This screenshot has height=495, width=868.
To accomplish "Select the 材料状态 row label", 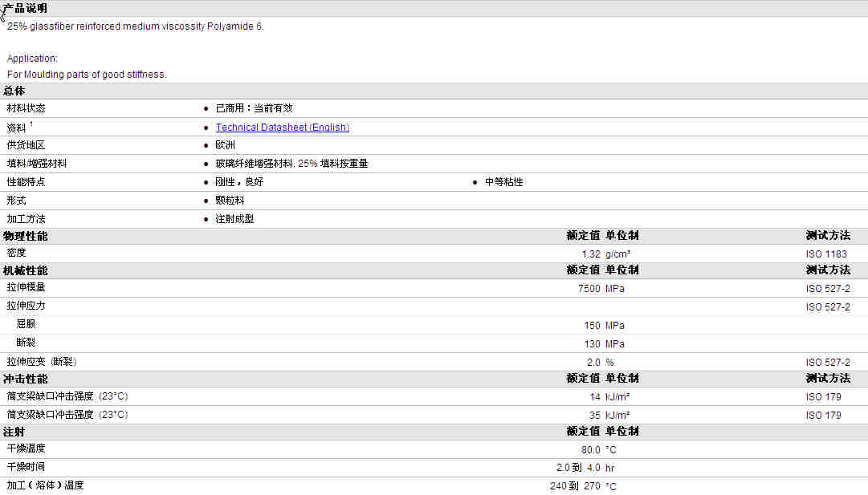I will coord(26,108).
